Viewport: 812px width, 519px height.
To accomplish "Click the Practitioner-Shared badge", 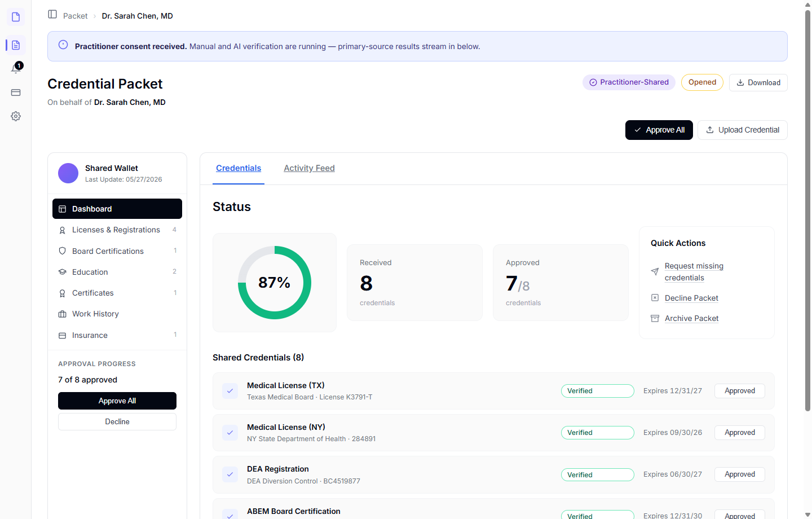I will click(x=629, y=82).
